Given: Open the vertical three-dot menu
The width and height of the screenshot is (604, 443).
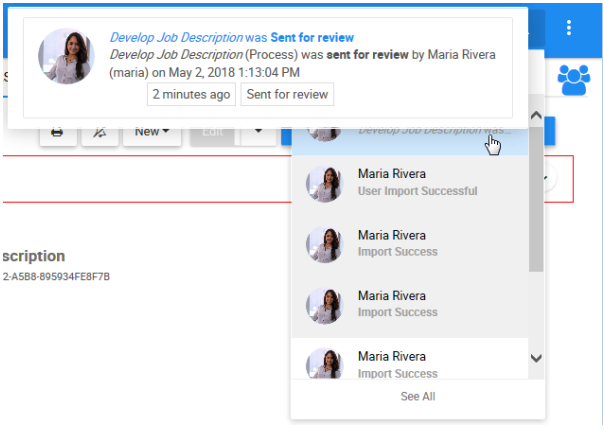Looking at the screenshot, I should point(569,28).
